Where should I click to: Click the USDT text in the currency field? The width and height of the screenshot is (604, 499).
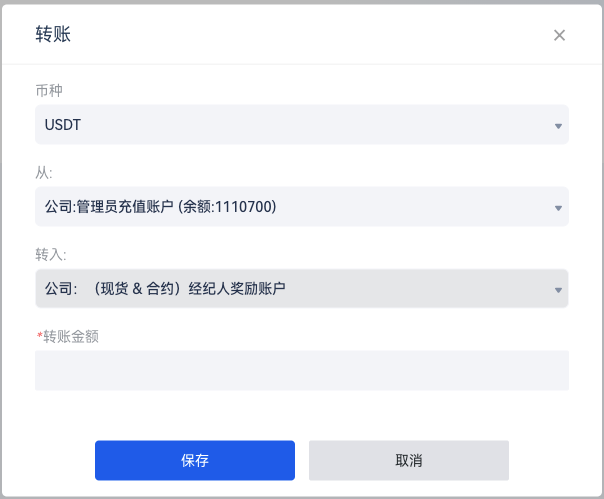click(63, 125)
